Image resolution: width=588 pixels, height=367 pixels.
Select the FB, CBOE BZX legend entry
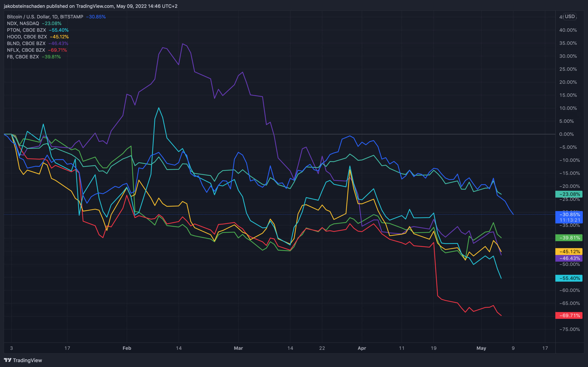[34, 57]
